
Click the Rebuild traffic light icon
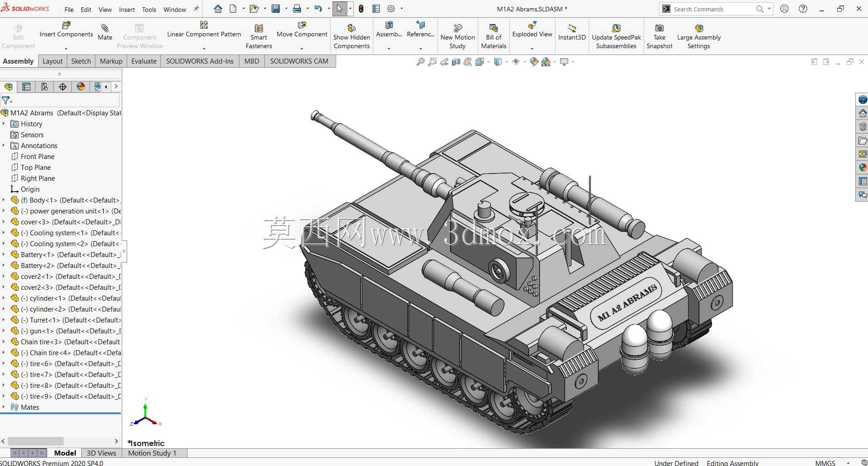pyautogui.click(x=361, y=9)
